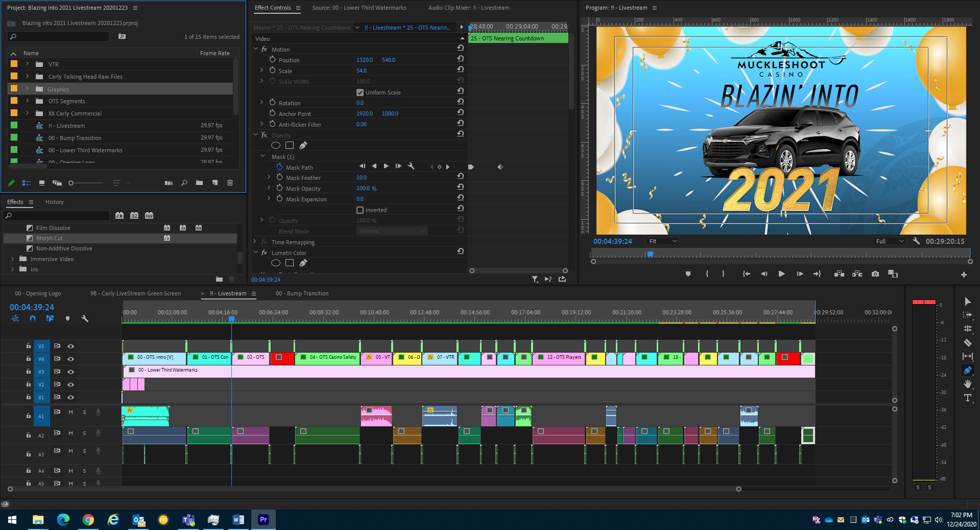980x530 pixels.
Task: Click the free draw bezier pen mask icon under Opacity
Action: 303,146
